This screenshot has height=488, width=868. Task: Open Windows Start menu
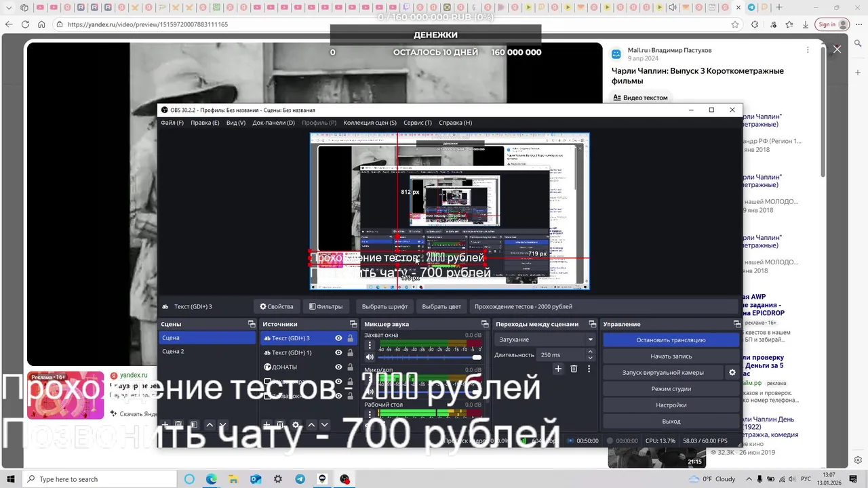tap(11, 479)
